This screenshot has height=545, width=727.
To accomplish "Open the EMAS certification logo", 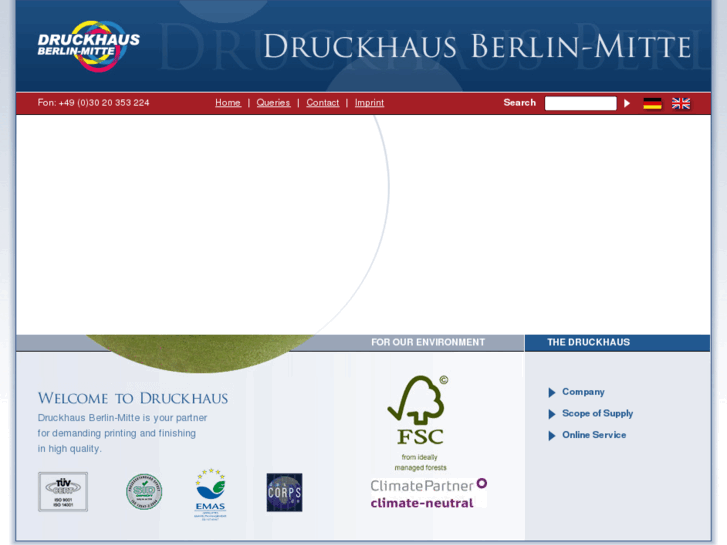I will point(210,494).
